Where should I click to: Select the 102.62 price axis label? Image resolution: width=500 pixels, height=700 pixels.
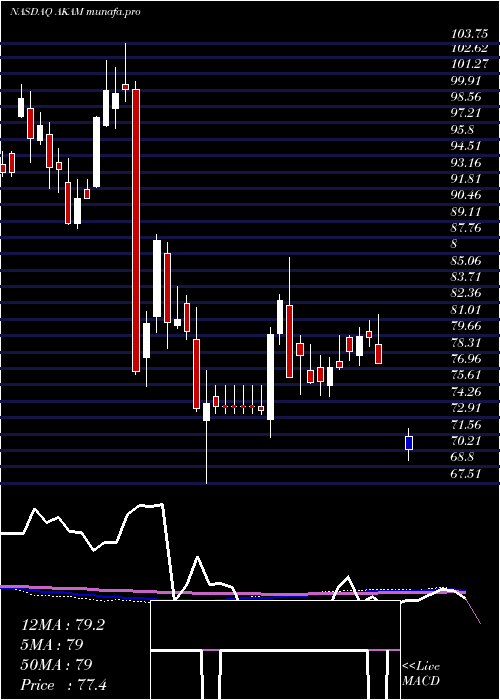[x=468, y=48]
